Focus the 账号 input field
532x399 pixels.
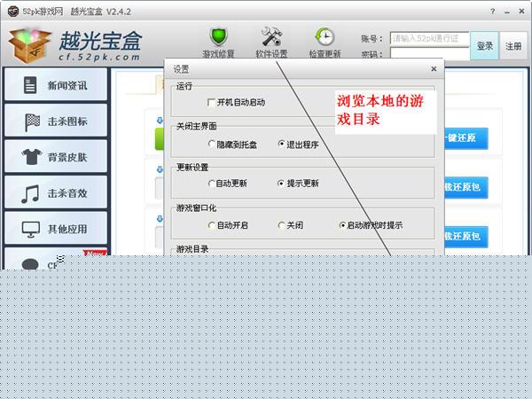tap(429, 39)
